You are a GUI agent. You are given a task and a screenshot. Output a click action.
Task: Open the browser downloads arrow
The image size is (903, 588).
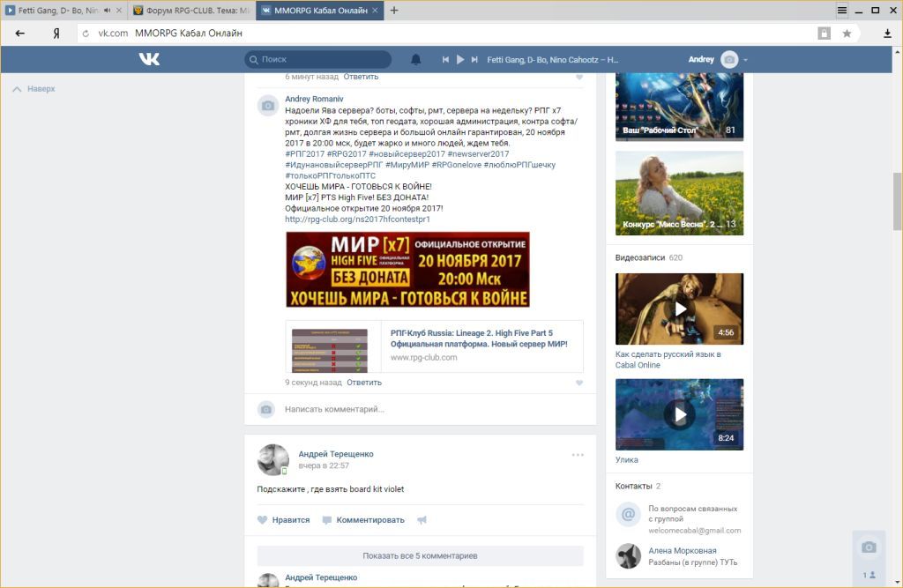coord(887,33)
